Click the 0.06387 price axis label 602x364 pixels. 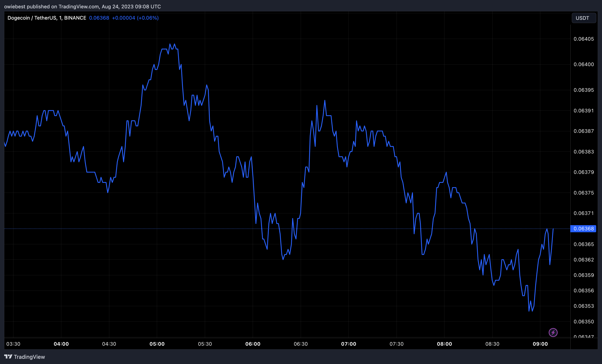pyautogui.click(x=584, y=131)
